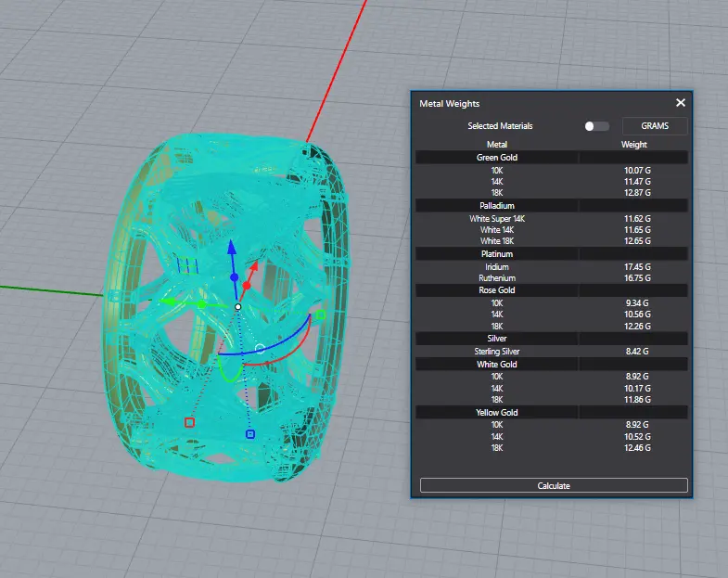Click the green square scale handle
Screen dimensions: 728x578
(320, 315)
